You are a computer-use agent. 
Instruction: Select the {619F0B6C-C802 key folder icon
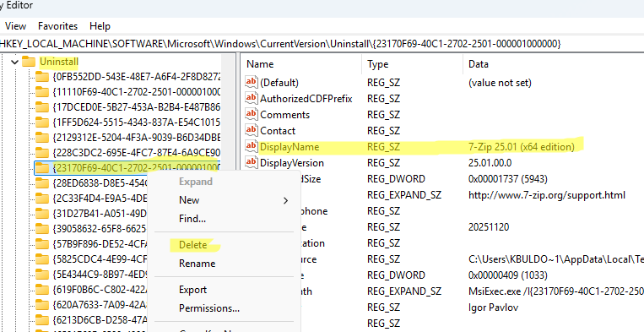coord(42,289)
